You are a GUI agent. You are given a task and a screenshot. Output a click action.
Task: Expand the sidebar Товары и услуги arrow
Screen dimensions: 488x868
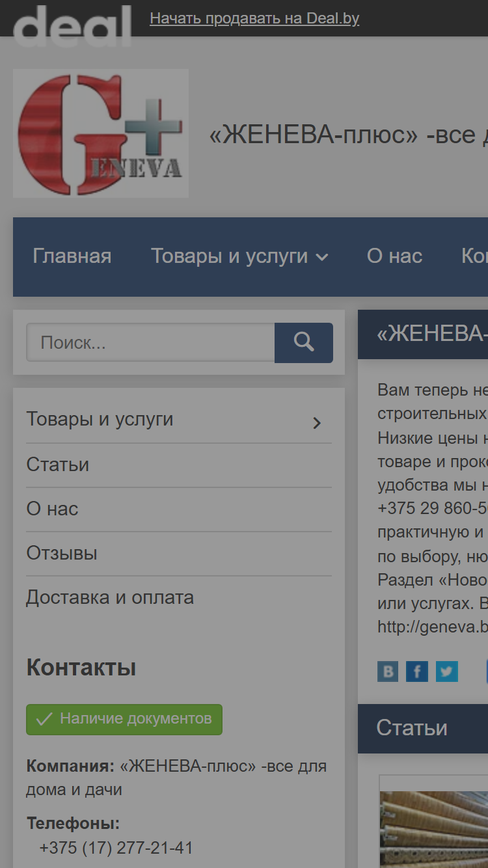point(317,423)
